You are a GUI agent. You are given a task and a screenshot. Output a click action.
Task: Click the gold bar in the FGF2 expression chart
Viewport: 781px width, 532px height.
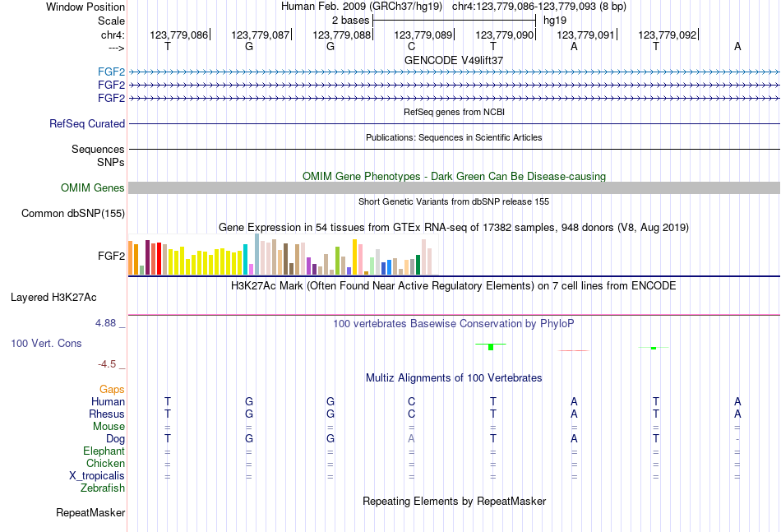click(354, 257)
